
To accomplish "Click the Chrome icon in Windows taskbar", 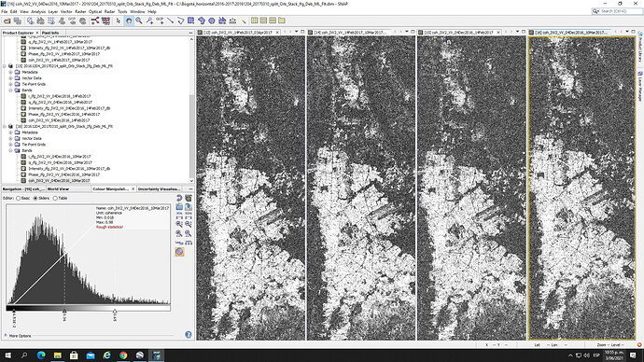I will [123, 355].
